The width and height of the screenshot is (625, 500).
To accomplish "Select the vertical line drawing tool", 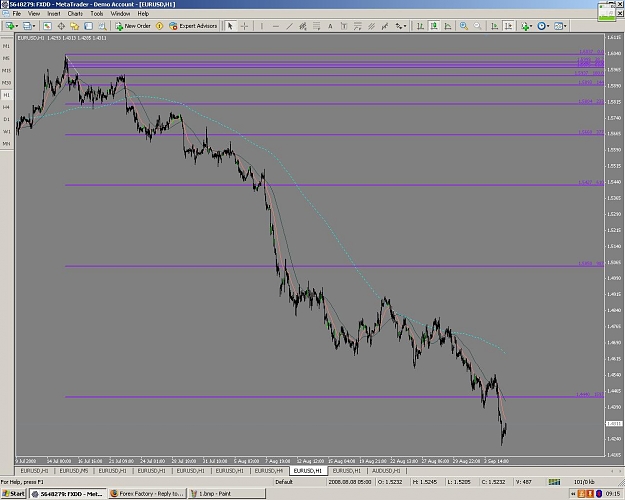I will click(261, 26).
